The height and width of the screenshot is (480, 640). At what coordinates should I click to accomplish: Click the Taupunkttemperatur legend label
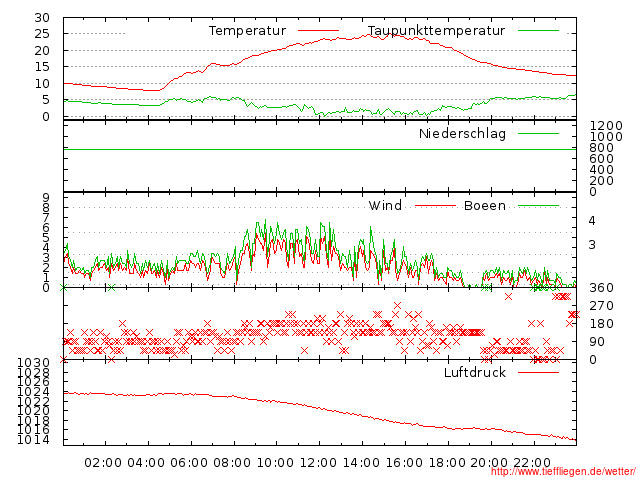coord(436,31)
